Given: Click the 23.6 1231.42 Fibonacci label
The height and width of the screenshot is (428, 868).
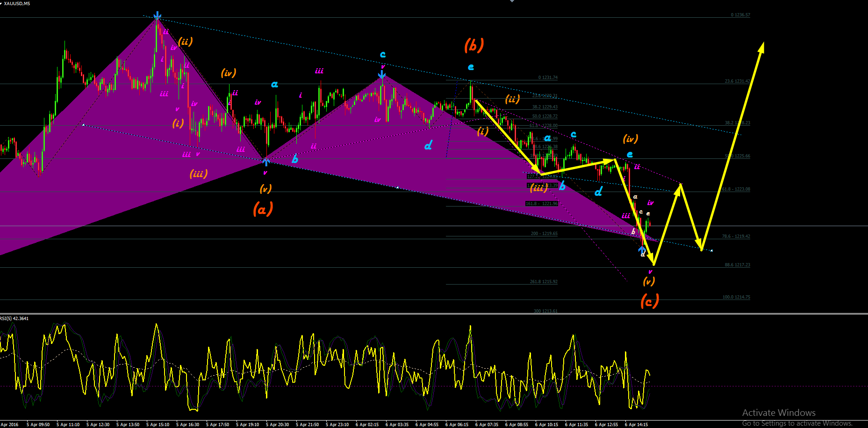Looking at the screenshot, I should (737, 81).
